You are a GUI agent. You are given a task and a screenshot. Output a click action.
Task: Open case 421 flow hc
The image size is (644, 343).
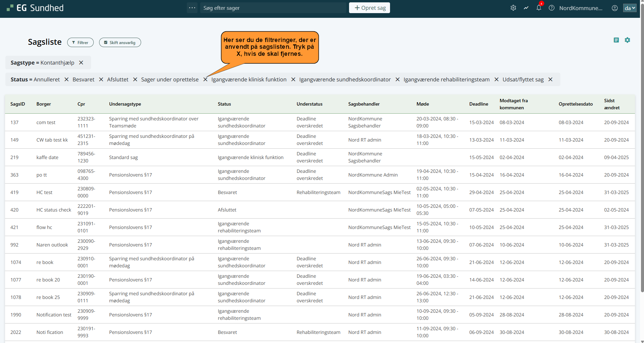point(320,227)
